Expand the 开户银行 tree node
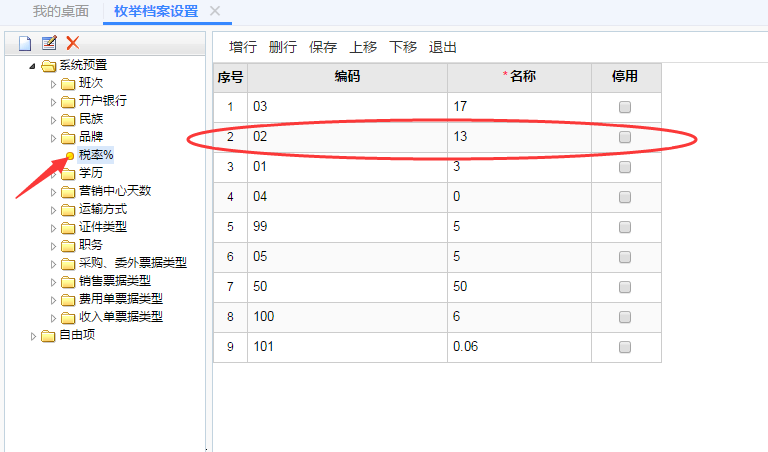768x452 pixels. [54, 101]
